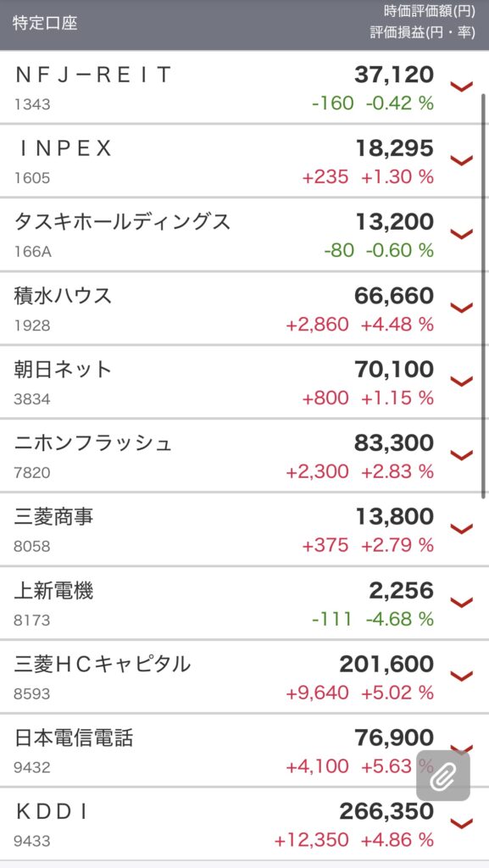Viewport: 489px width, 868px height.
Task: Expand the 三菱HCキャピタル row chevron
Action: [x=461, y=676]
